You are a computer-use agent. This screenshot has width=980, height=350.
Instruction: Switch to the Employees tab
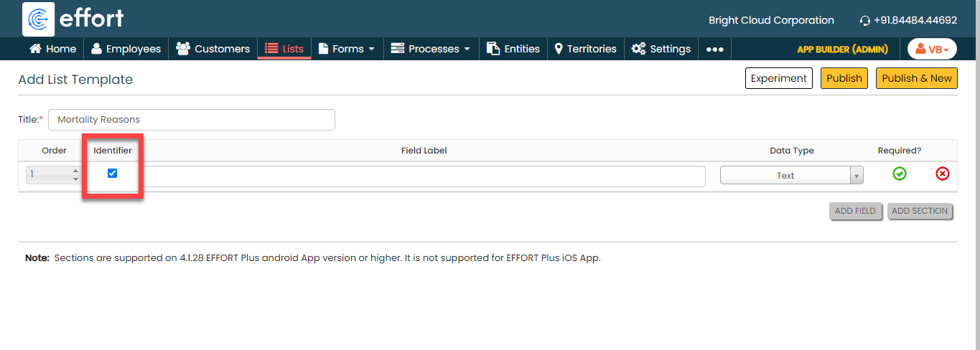[x=126, y=49]
